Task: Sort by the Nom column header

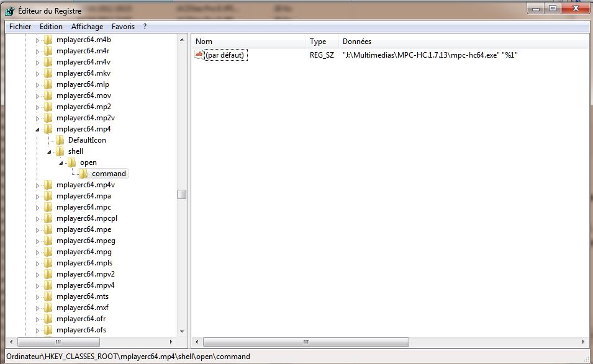Action: [249, 42]
